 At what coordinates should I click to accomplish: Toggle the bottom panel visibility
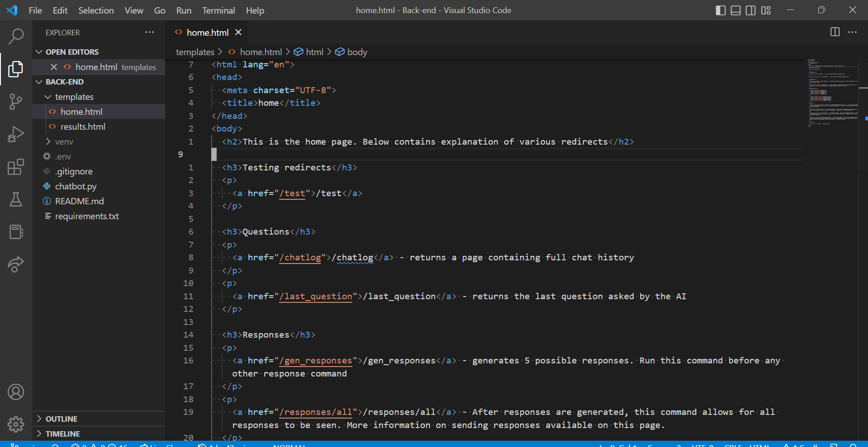coord(735,10)
